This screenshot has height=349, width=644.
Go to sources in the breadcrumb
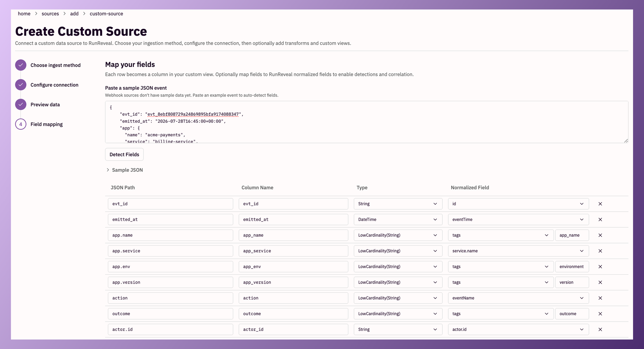click(50, 14)
